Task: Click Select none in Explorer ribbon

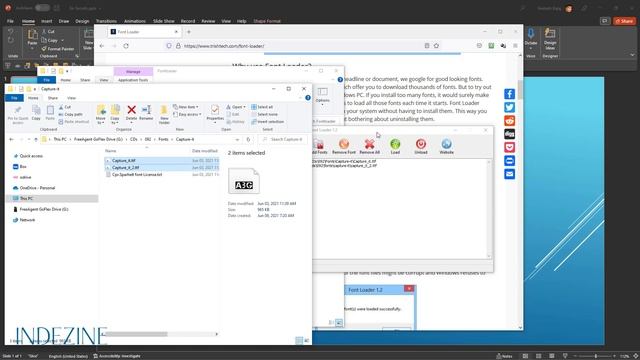Action: click(264, 114)
